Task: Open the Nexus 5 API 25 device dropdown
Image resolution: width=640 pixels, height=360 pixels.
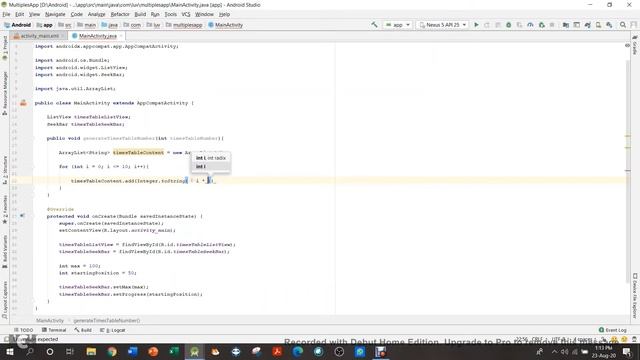Action: coord(442,25)
